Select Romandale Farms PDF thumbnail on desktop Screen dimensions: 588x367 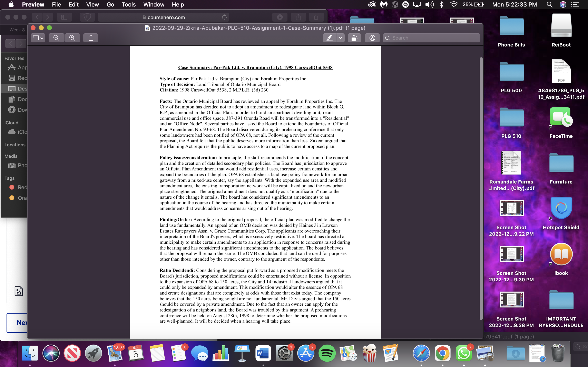point(511,163)
